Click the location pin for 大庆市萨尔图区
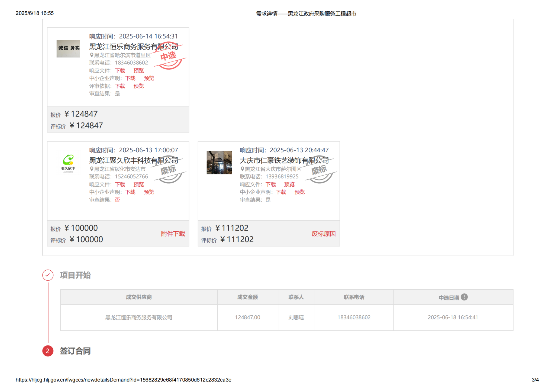 pyautogui.click(x=242, y=169)
